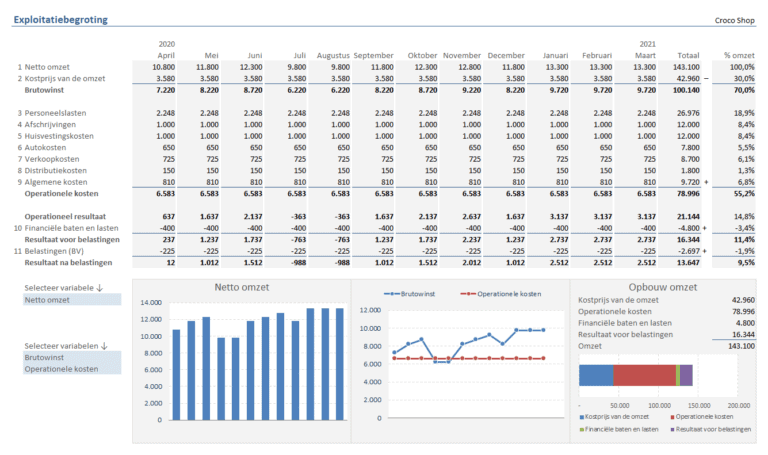Open the Brutowinst variable selector cell
The width and height of the screenshot is (768, 455).
[x=72, y=357]
